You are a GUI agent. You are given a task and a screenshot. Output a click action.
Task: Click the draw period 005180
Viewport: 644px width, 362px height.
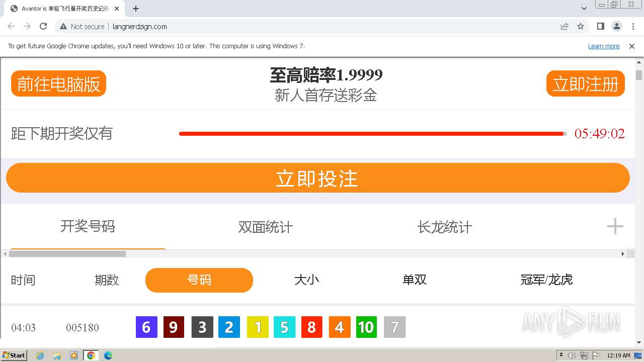coord(83,328)
